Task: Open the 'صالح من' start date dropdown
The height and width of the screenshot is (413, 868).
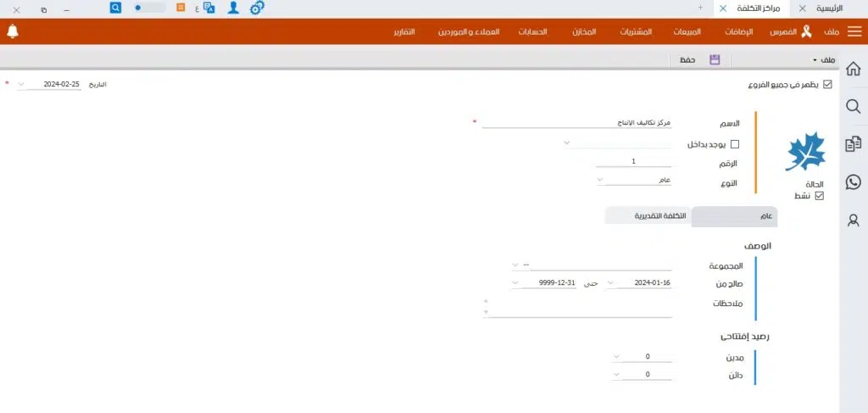Action: pos(610,283)
